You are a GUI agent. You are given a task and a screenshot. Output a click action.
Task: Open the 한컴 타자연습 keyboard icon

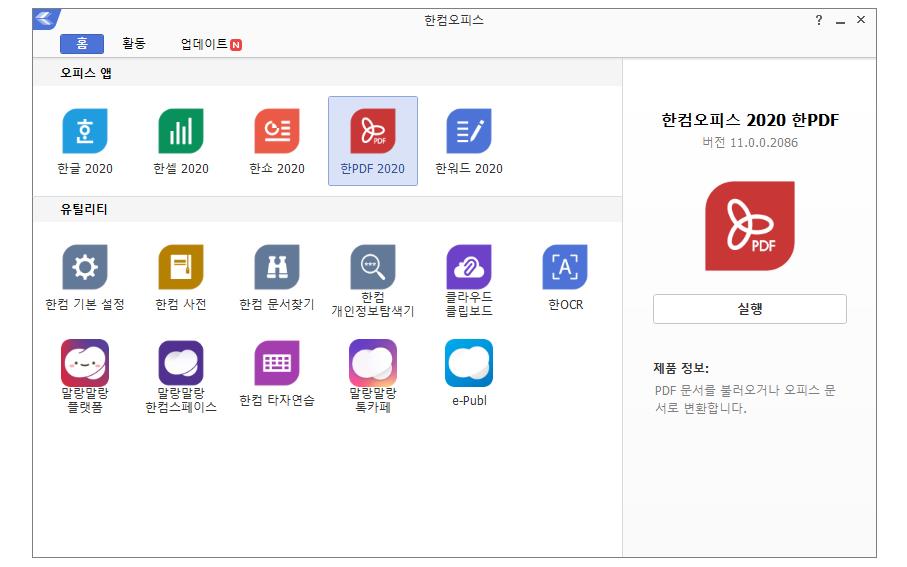tap(276, 363)
